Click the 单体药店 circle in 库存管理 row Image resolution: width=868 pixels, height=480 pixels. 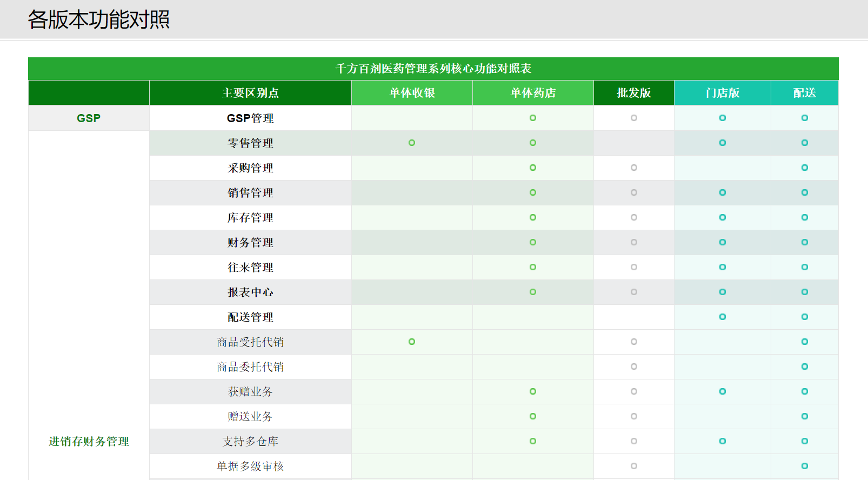click(x=533, y=217)
